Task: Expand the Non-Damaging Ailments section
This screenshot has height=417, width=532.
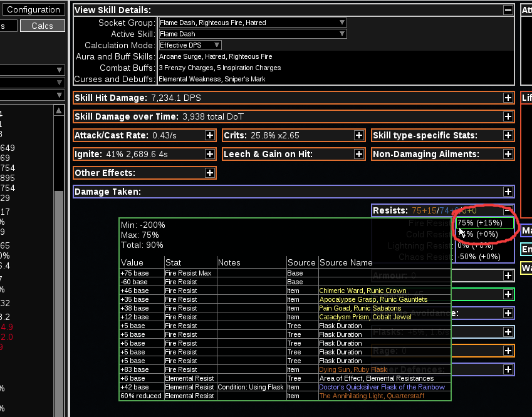Action: point(508,154)
